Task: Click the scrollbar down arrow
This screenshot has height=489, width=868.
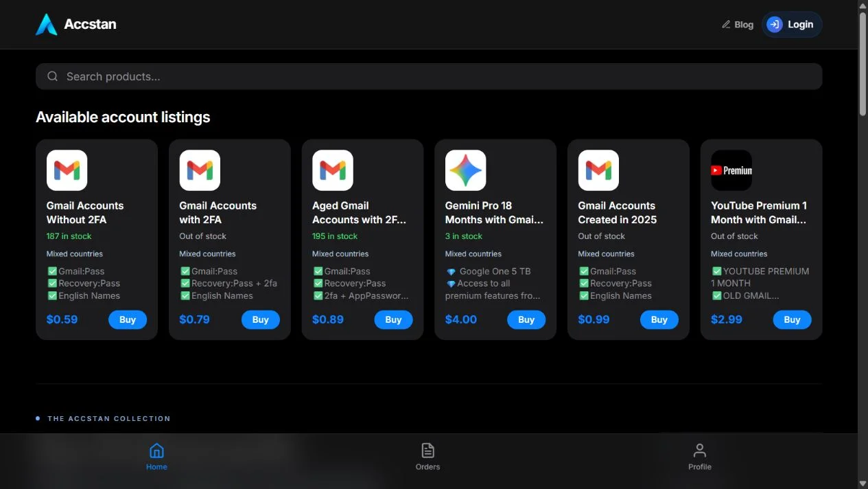Action: (863, 484)
